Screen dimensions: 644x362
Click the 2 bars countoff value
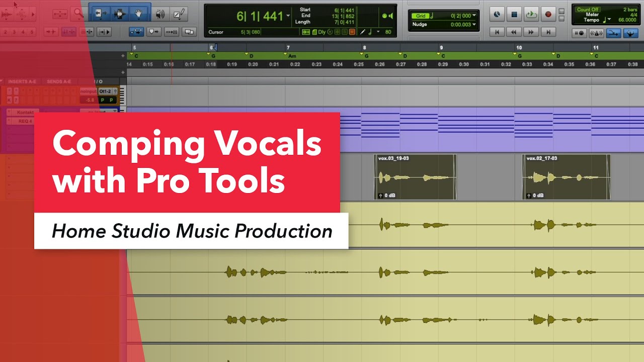coord(630,10)
